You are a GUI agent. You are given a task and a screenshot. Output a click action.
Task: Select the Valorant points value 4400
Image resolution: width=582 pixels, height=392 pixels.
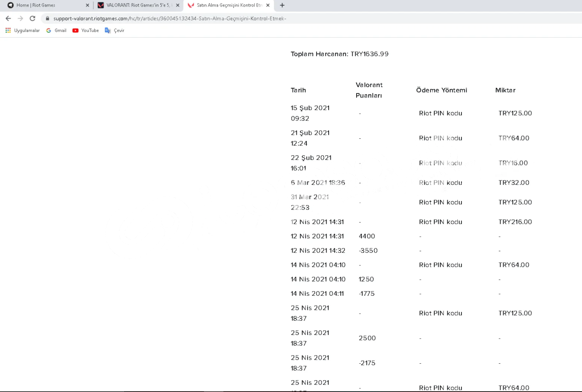click(367, 236)
